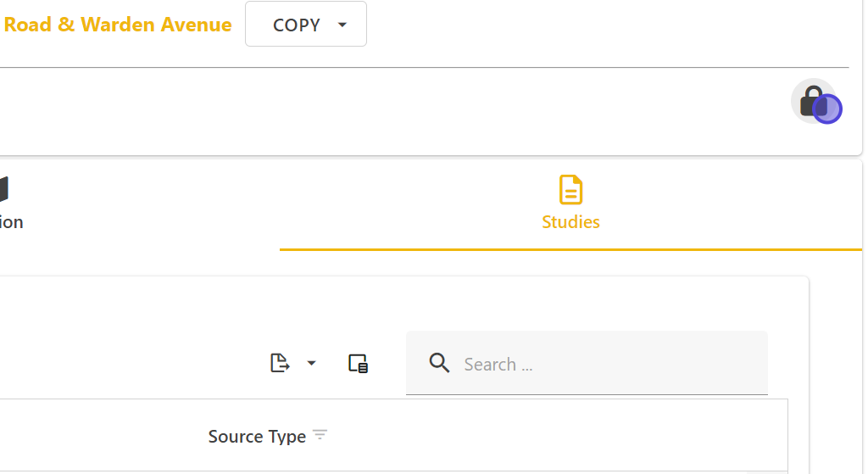
Task: Click the Source Type column header
Action: (x=257, y=437)
